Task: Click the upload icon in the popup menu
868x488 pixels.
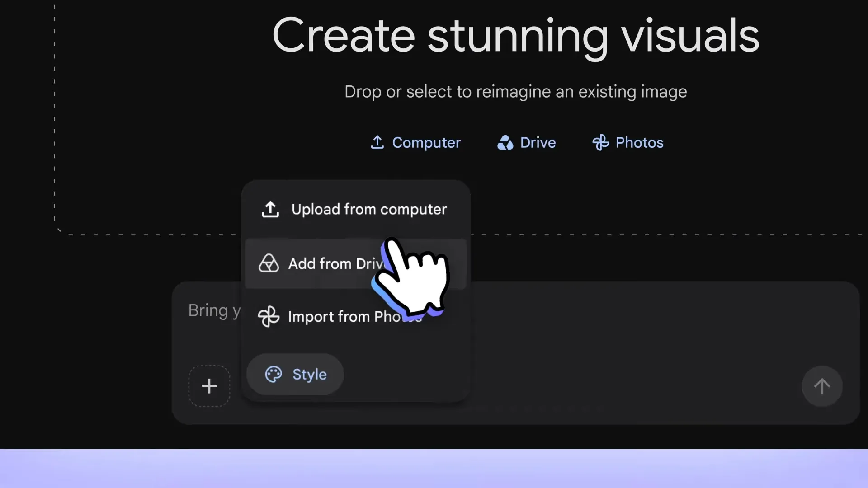Action: (x=270, y=209)
